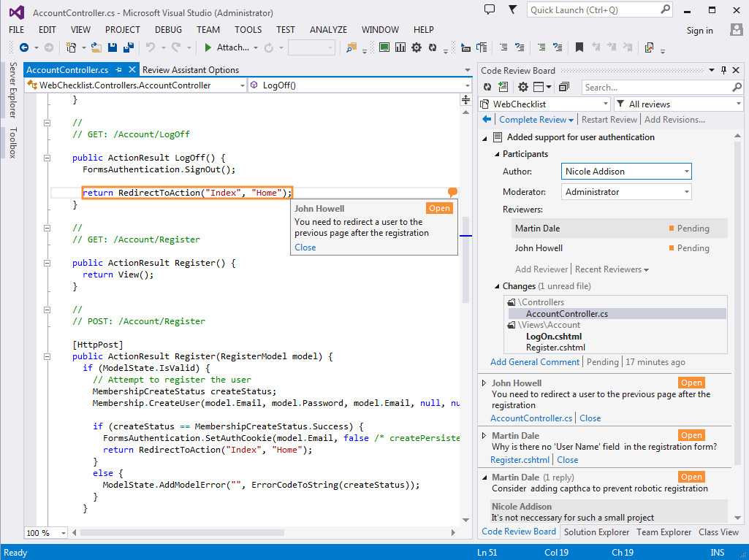The width and height of the screenshot is (749, 560).
Task: Refresh the Code Review Board panel
Action: click(x=487, y=87)
